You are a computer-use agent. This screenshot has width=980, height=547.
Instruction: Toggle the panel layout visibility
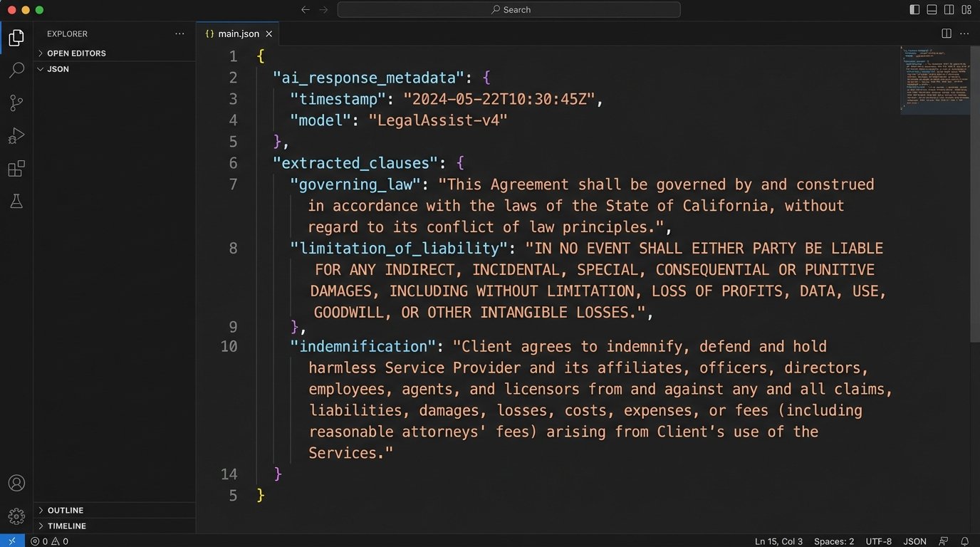pyautogui.click(x=931, y=9)
